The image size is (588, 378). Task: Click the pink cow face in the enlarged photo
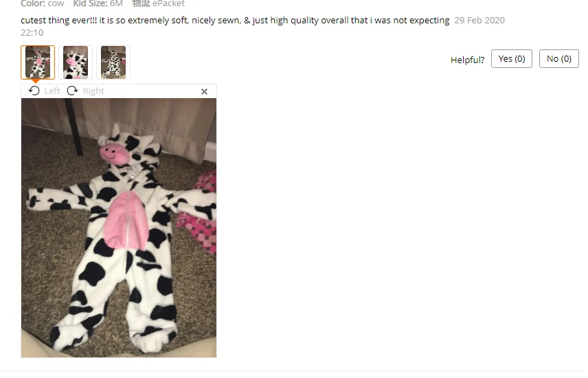coord(114,151)
